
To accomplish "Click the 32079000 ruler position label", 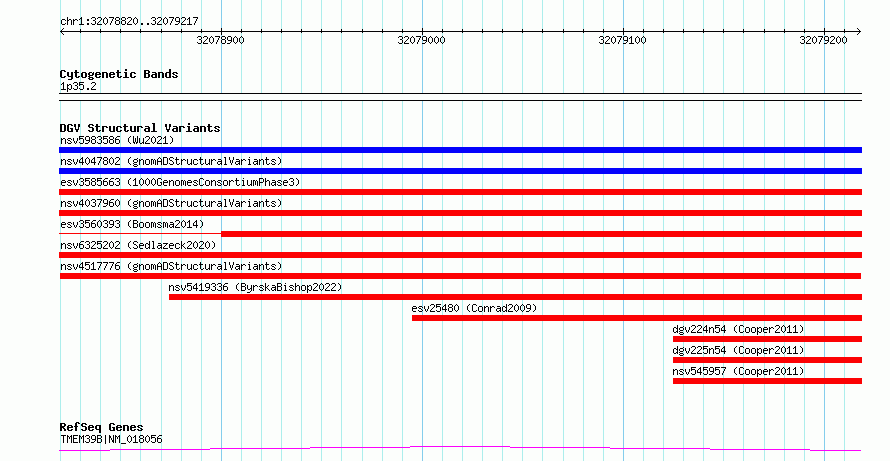I will tap(421, 40).
